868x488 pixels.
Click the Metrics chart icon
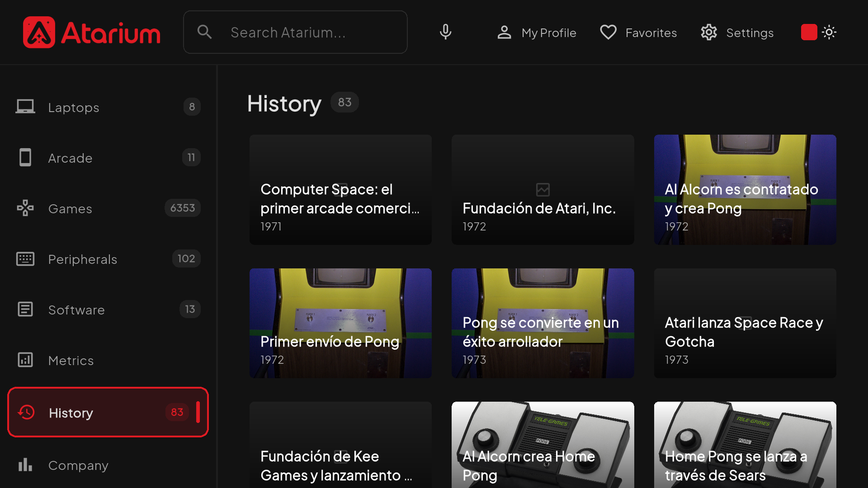pos(25,360)
